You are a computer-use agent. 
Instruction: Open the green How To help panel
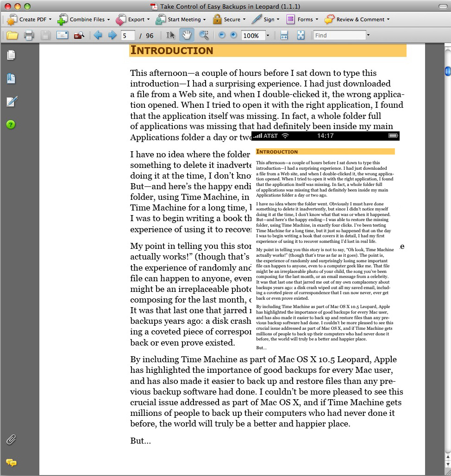pyautogui.click(x=11, y=124)
